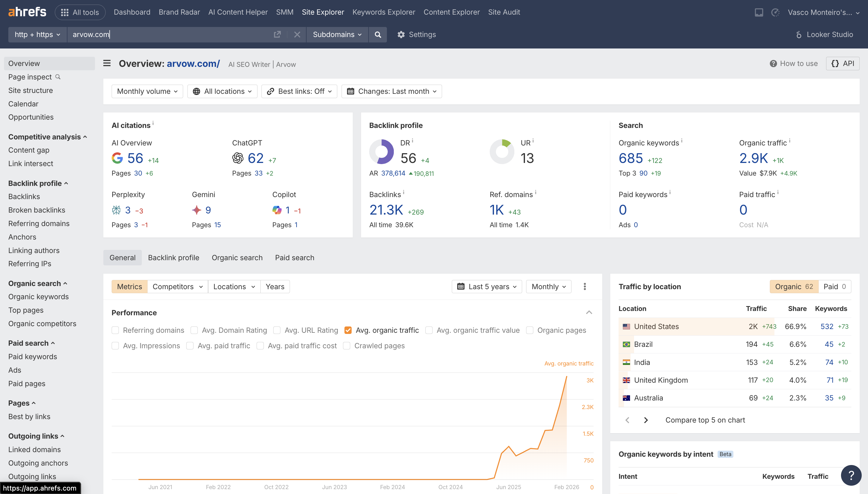
Task: Check the Crawled pages checkbox
Action: point(346,345)
